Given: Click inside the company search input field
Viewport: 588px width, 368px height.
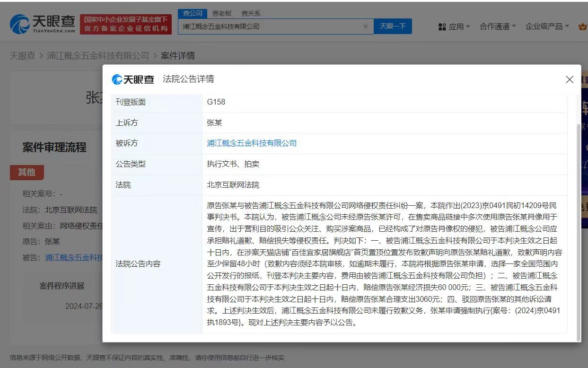Looking at the screenshot, I should 270,26.
